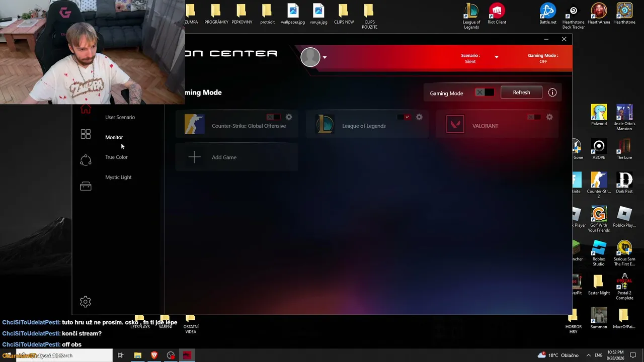Open settings gear for League of Legends
This screenshot has height=362, width=644.
tap(419, 117)
